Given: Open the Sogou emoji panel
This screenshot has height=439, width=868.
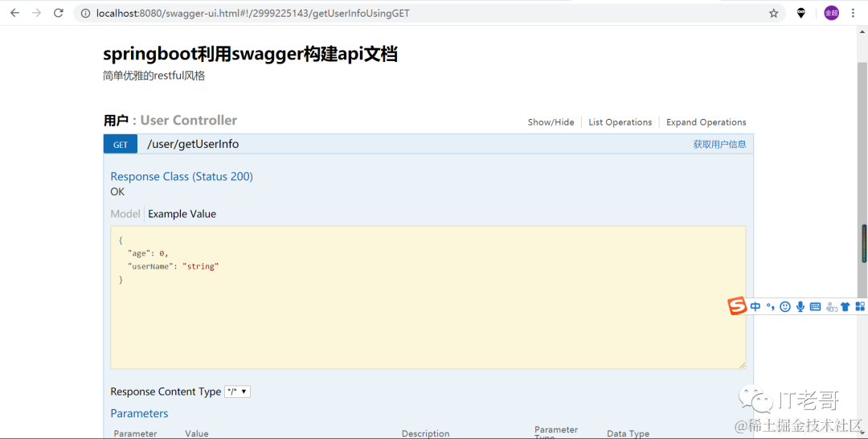Looking at the screenshot, I should click(x=785, y=306).
